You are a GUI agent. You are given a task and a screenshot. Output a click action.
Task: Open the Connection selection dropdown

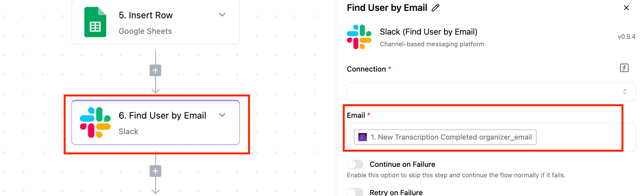(491, 92)
